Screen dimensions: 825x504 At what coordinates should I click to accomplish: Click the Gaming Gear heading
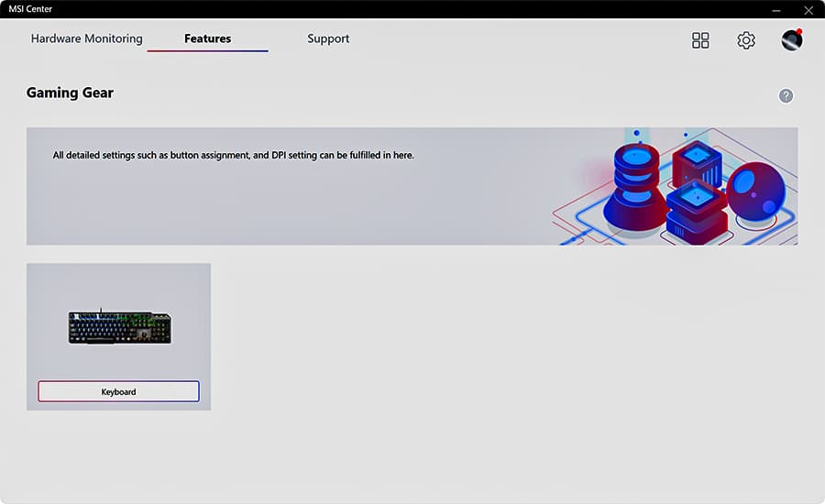click(x=70, y=93)
